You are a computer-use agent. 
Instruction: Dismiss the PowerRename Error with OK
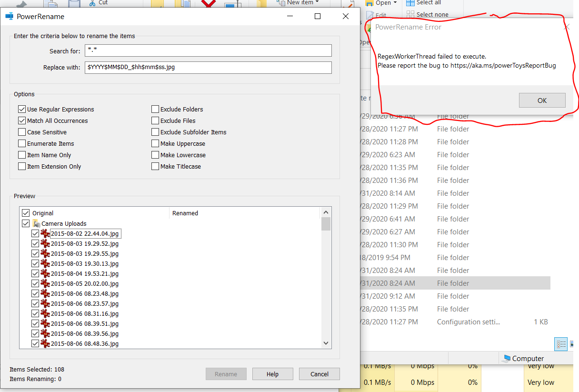tap(542, 100)
